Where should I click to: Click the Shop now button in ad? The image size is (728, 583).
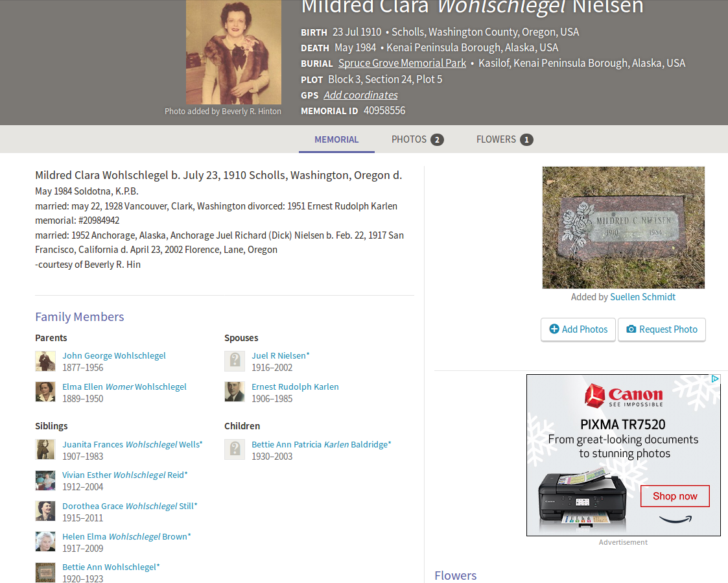675,496
